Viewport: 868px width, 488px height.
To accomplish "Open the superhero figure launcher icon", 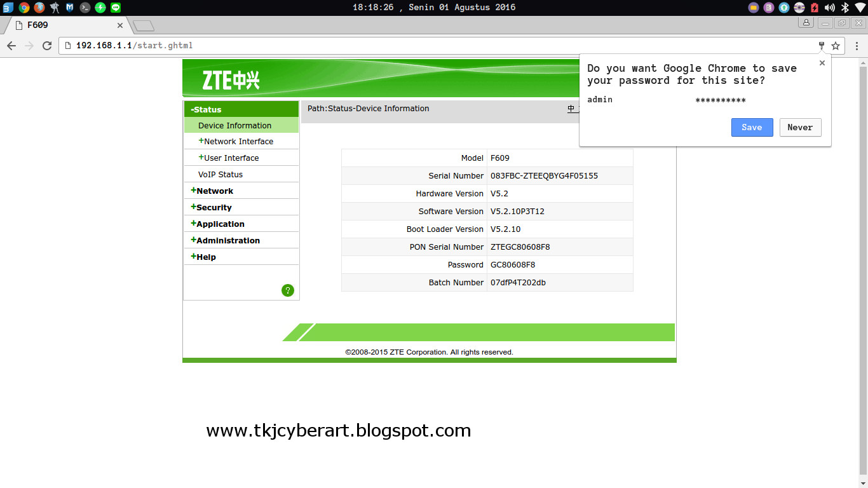I will [x=55, y=8].
